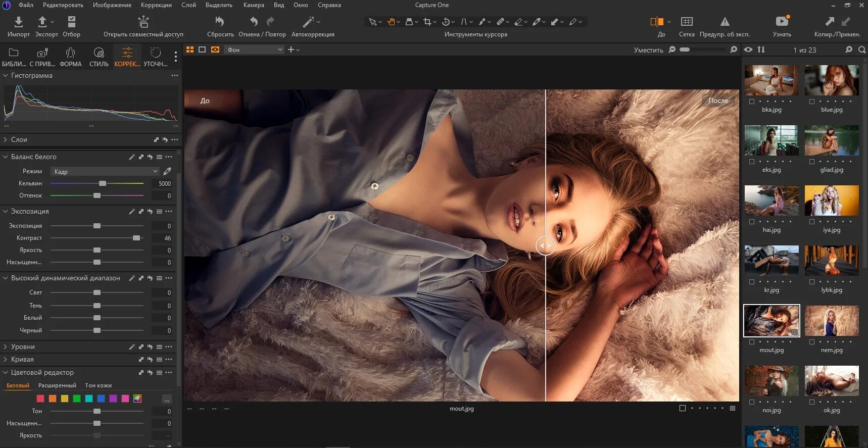Select the blue.jpg thumbnail
Viewport: 868px width, 448px height.
pyautogui.click(x=832, y=80)
